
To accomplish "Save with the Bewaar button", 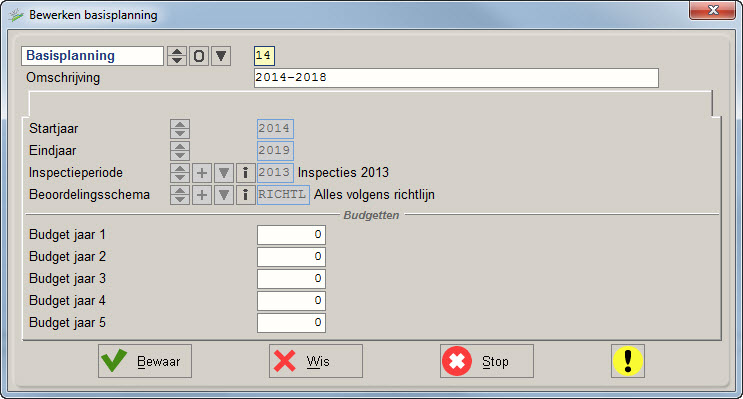I will pos(145,361).
